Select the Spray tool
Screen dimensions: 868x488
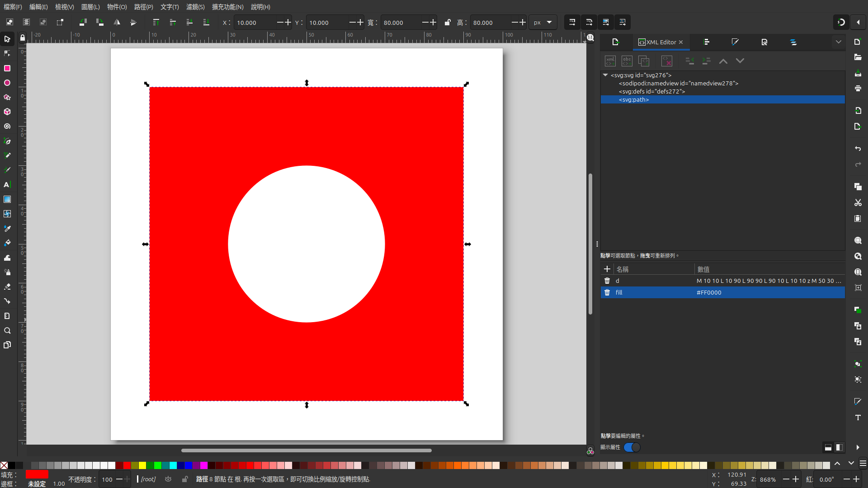tap(7, 272)
